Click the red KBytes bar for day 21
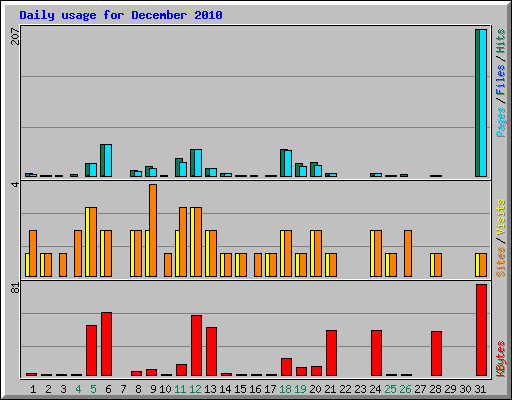Screen dimensions: 512x400 tap(331, 353)
